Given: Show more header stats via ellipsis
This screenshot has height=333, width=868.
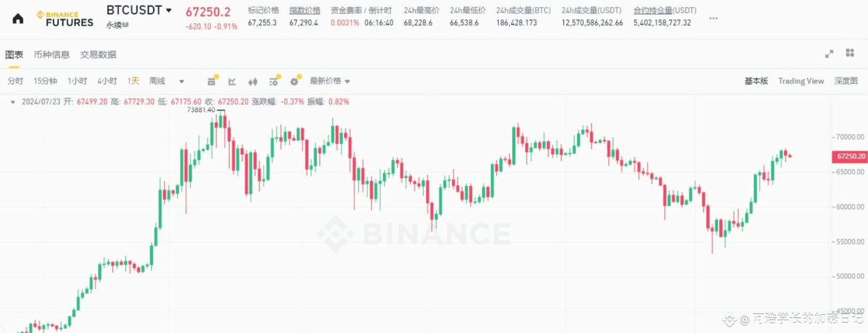Looking at the screenshot, I should coord(714,18).
